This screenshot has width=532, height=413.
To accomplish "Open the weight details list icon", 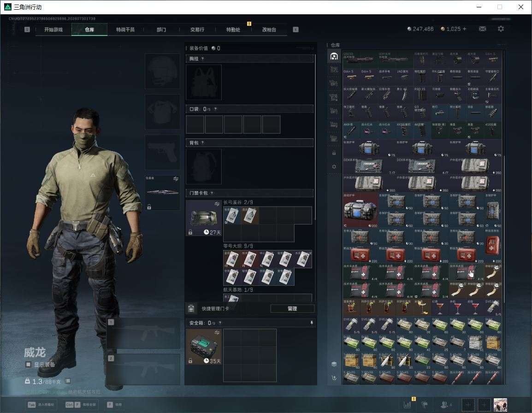I will tap(67, 381).
